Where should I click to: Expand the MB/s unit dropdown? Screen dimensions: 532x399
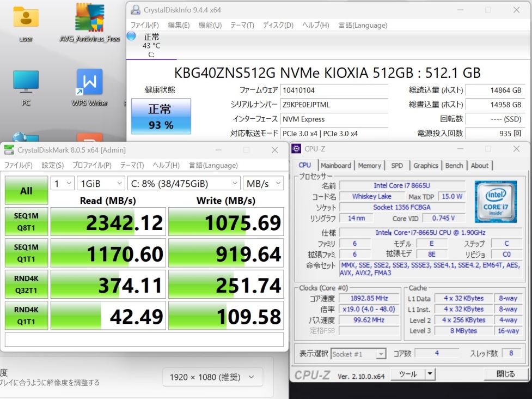click(263, 184)
